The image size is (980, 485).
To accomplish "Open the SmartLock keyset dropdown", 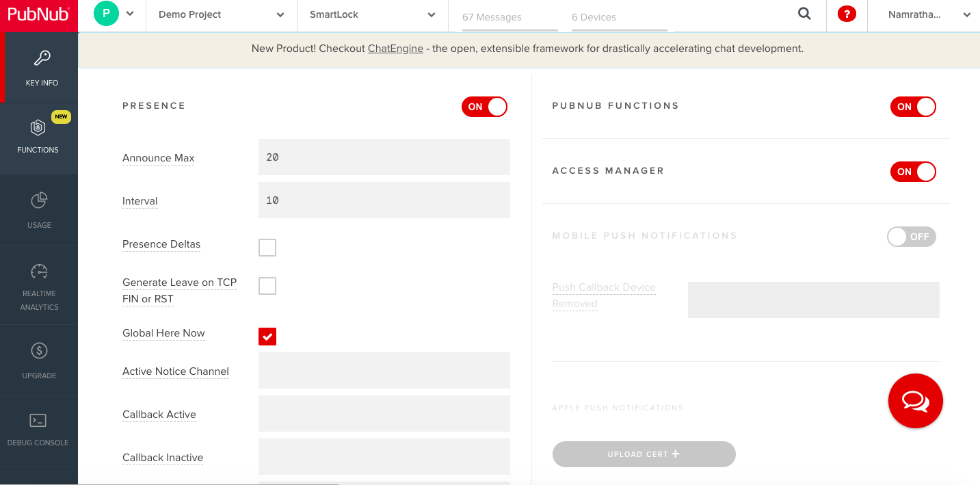I will coord(372,15).
